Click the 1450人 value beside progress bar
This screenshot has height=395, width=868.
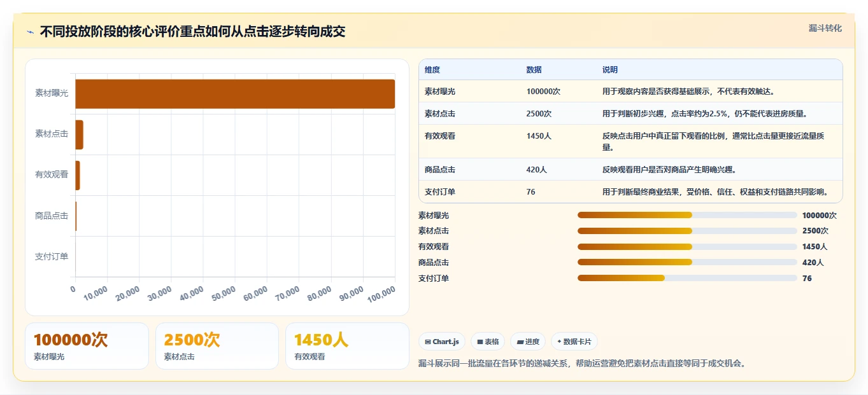pyautogui.click(x=815, y=247)
